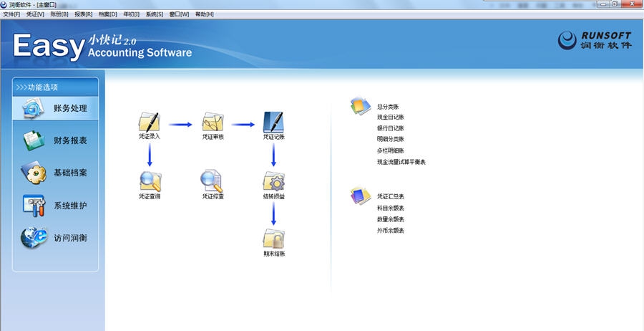Open the 账册[B] menu
The image size is (644, 331).
coord(59,14)
